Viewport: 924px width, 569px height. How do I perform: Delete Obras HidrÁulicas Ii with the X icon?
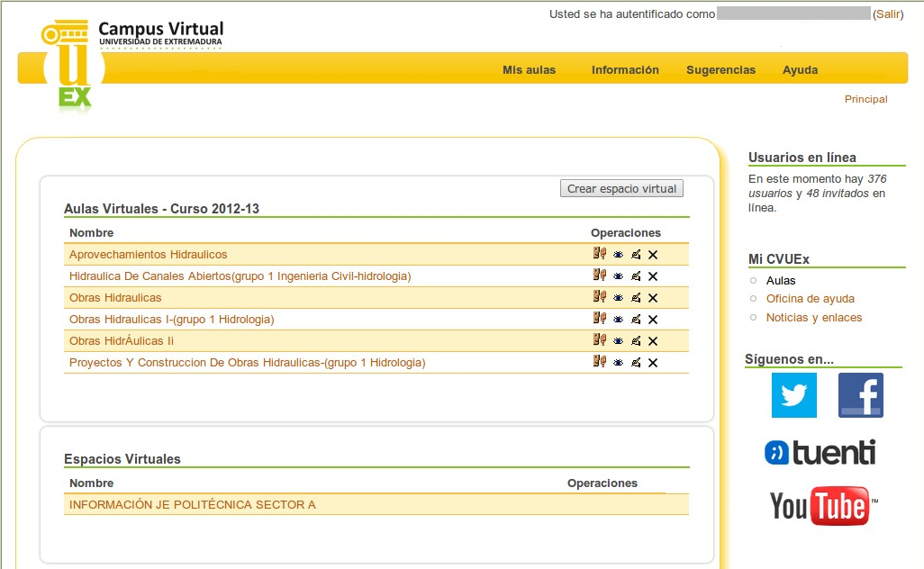tap(653, 341)
